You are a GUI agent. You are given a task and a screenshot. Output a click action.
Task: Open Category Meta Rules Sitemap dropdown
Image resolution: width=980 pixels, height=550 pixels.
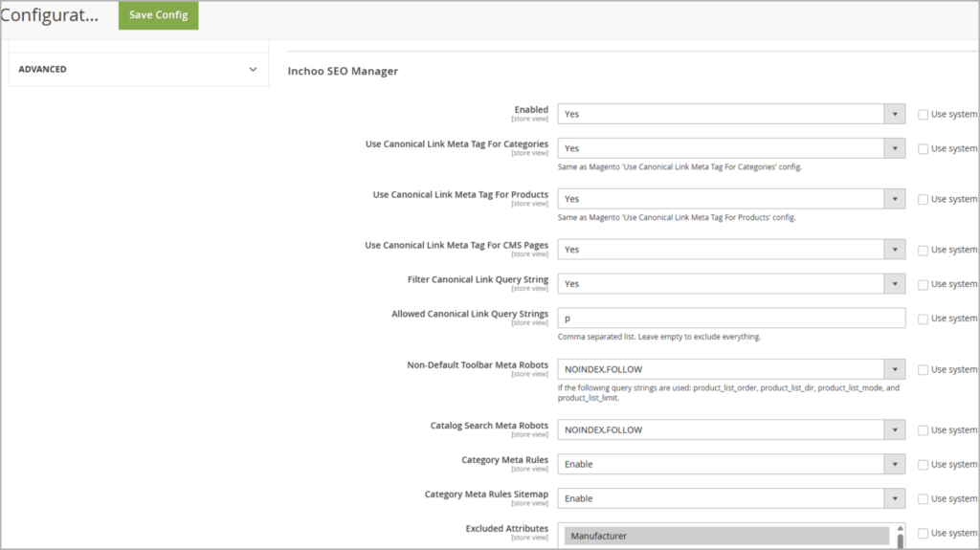click(731, 498)
